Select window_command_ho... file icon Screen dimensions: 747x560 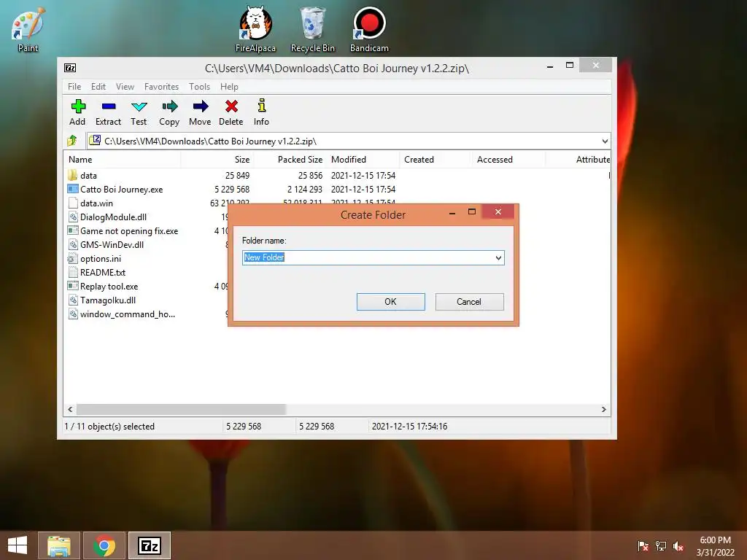(73, 314)
